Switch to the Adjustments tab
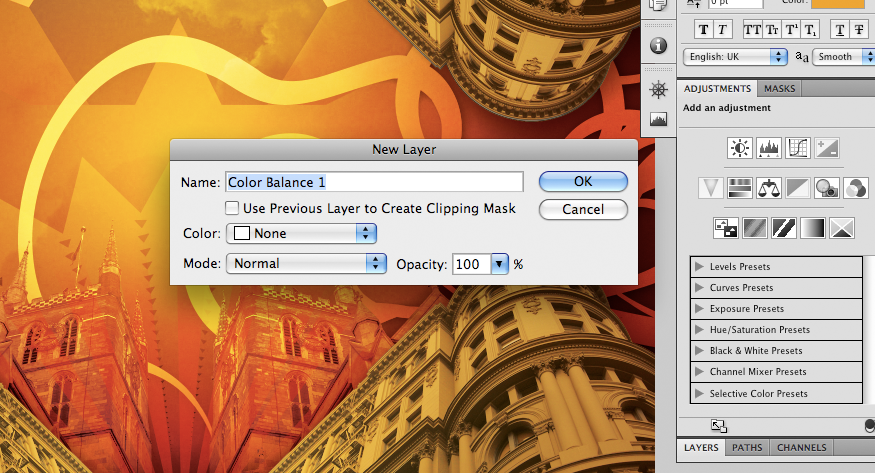The image size is (875, 473). pyautogui.click(x=717, y=89)
